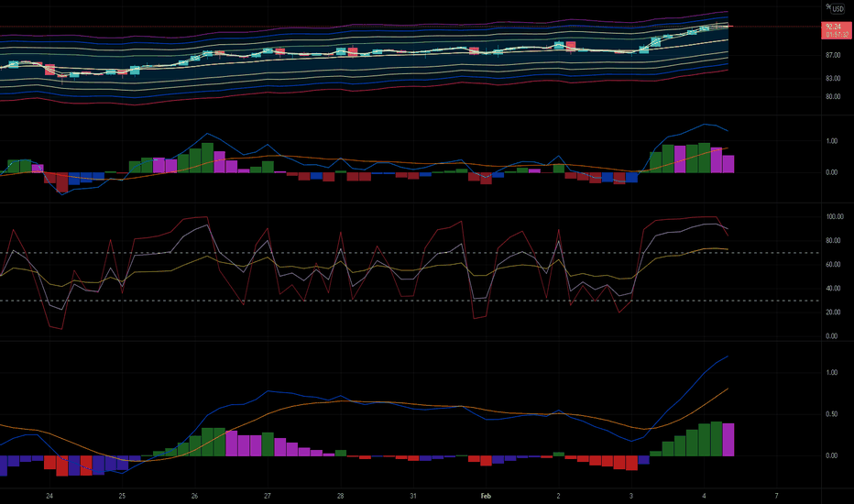Click the date label 25 on time axis
Screen dimensions: 854x504
click(x=122, y=496)
